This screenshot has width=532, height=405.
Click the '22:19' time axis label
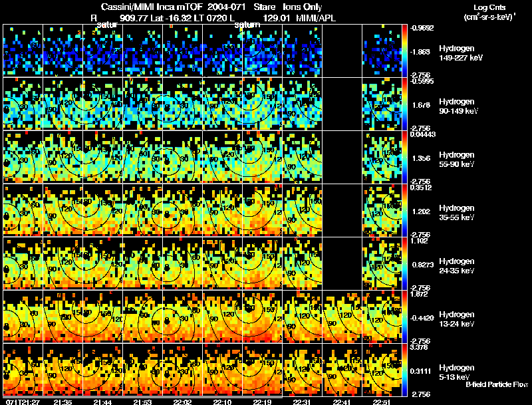pyautogui.click(x=262, y=402)
